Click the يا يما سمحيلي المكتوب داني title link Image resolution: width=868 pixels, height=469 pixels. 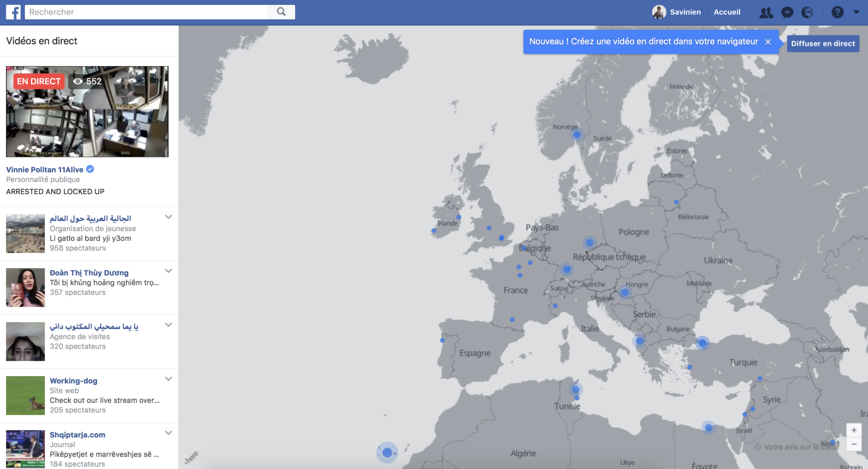94,327
